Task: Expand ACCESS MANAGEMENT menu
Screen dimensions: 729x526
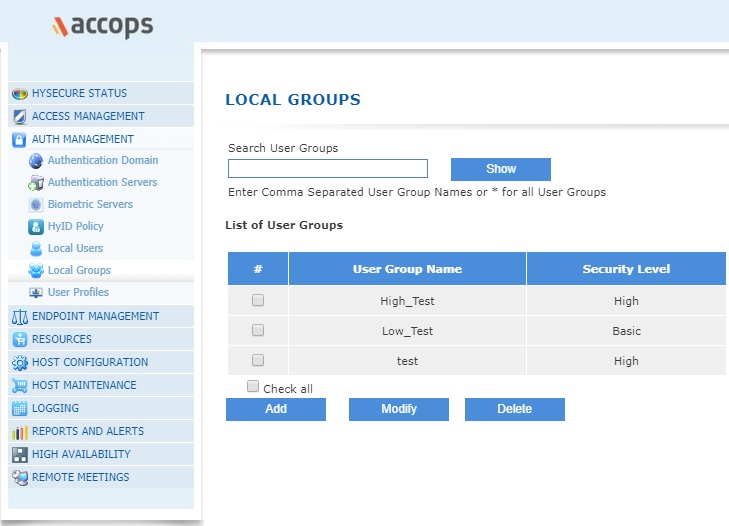Action: [101, 116]
